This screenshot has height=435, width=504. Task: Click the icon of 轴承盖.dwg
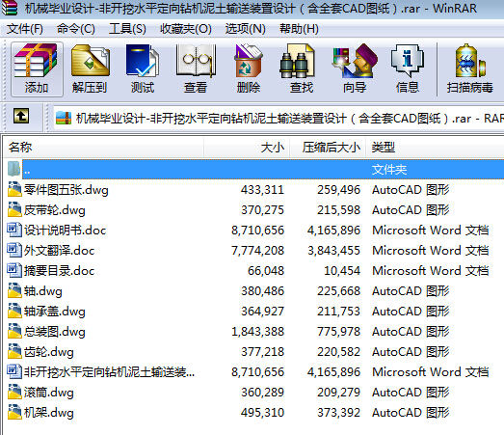[x=14, y=311]
